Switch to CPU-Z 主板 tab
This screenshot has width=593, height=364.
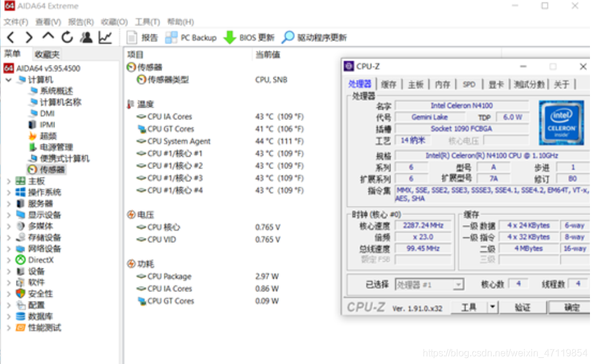click(x=415, y=84)
